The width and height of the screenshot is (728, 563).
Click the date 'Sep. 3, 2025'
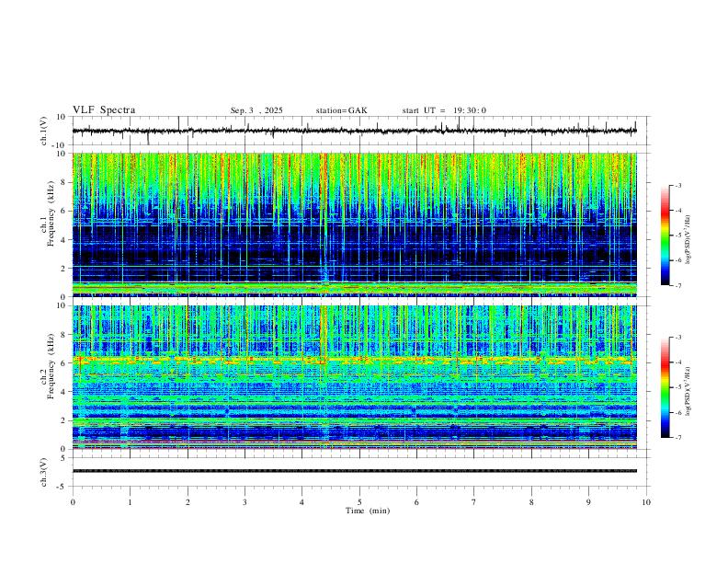[x=256, y=110]
